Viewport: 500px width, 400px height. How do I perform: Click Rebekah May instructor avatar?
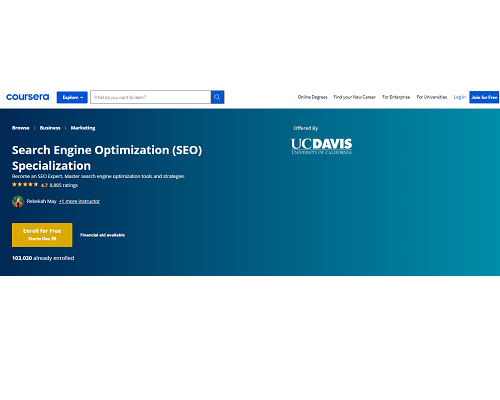18,201
